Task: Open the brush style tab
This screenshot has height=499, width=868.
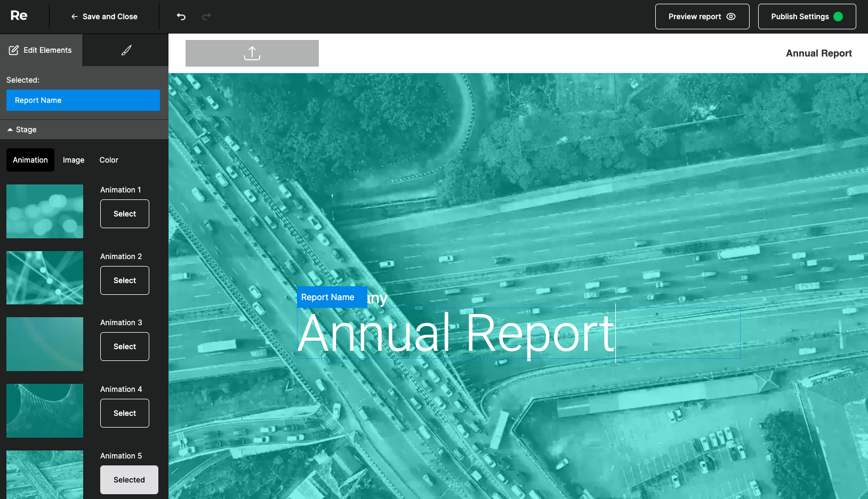Action: (x=126, y=50)
